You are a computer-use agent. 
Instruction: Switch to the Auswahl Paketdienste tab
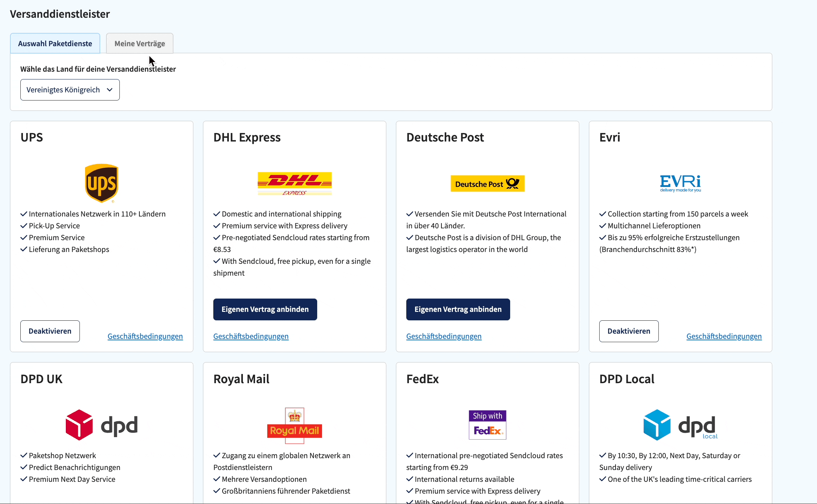(55, 43)
